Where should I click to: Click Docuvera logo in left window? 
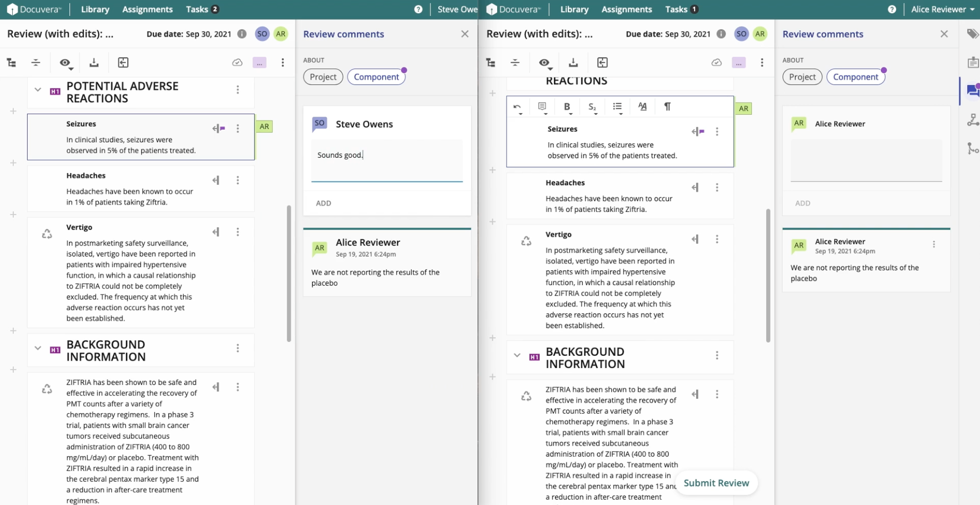(x=34, y=9)
